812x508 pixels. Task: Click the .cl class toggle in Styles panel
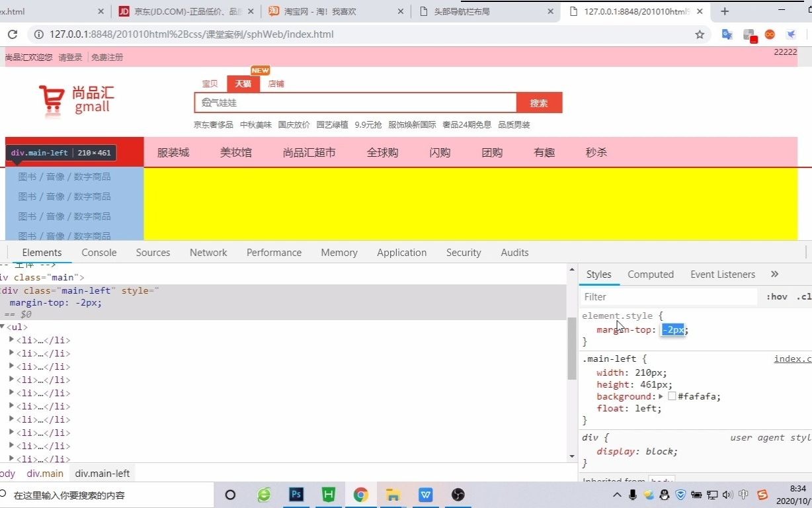(804, 296)
